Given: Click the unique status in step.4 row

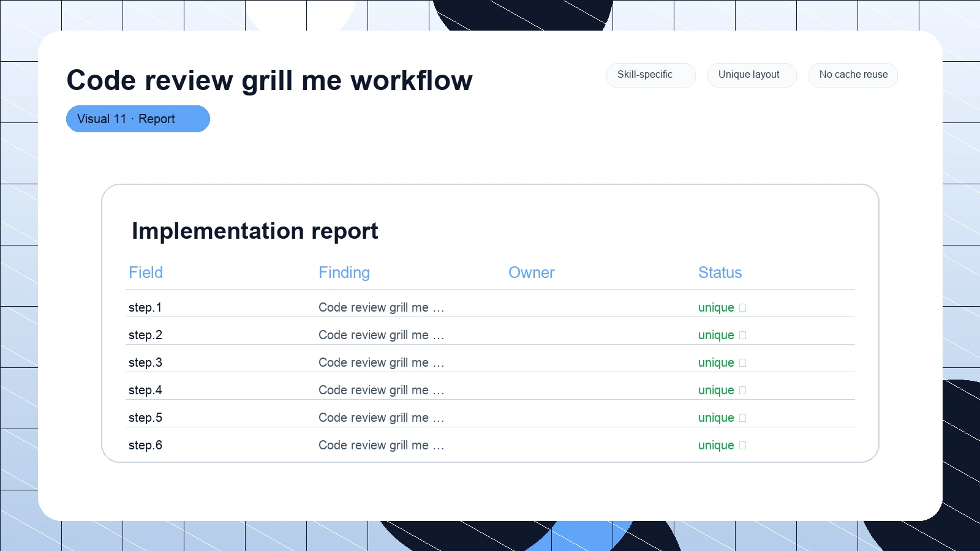Looking at the screenshot, I should coord(716,390).
